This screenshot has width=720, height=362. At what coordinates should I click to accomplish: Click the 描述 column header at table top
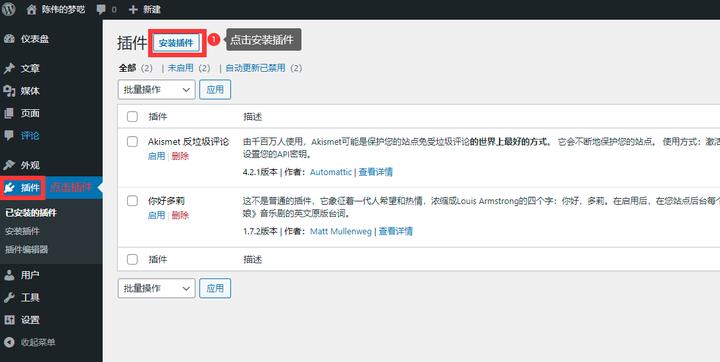pos(253,117)
